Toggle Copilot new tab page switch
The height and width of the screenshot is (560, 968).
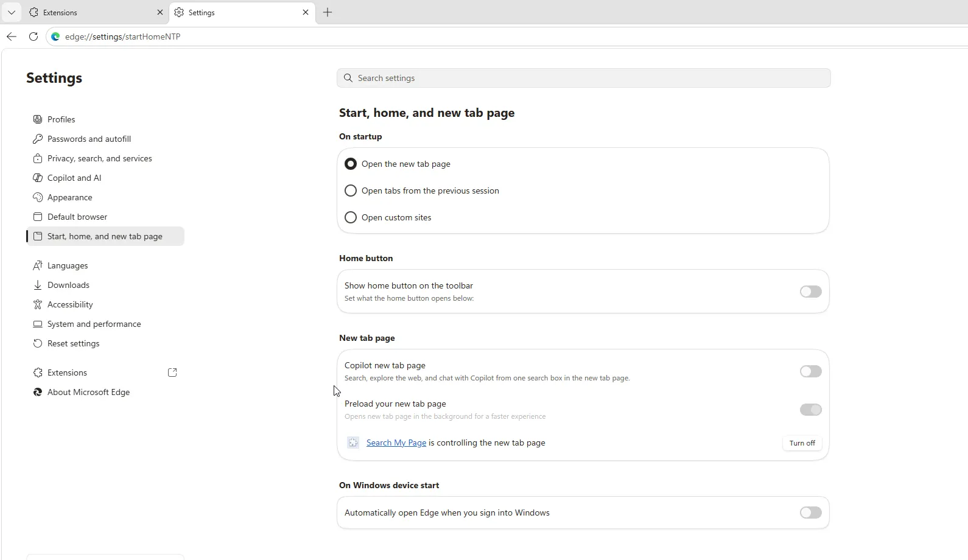[811, 371]
